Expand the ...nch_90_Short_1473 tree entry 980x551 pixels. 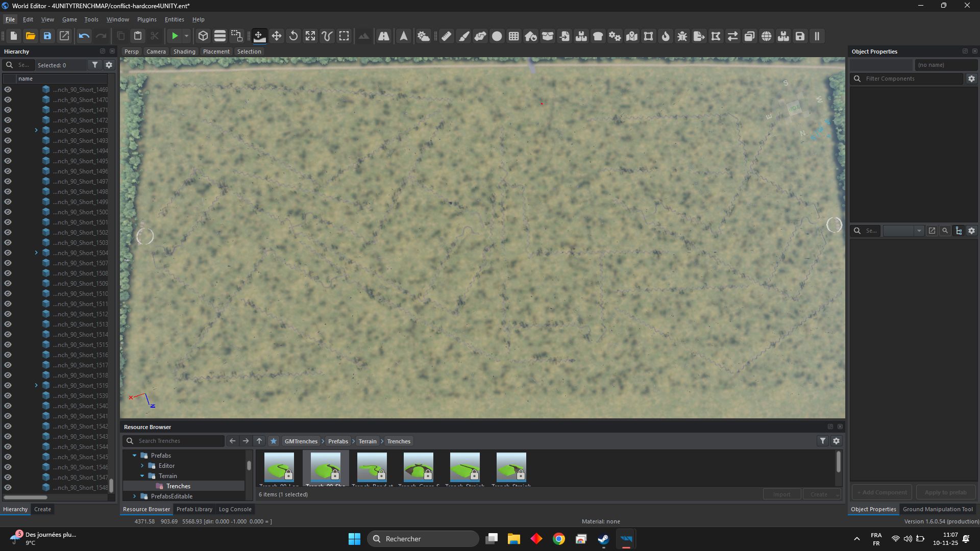click(x=36, y=130)
